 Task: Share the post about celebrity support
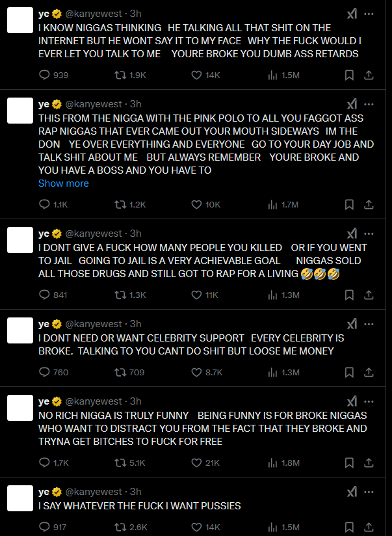pyautogui.click(x=369, y=373)
